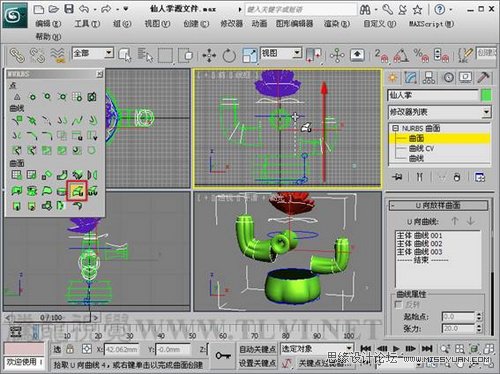Image resolution: width=500 pixels, height=374 pixels.
Task: Click the Use Pivot Point Center button
Action: [x=313, y=55]
